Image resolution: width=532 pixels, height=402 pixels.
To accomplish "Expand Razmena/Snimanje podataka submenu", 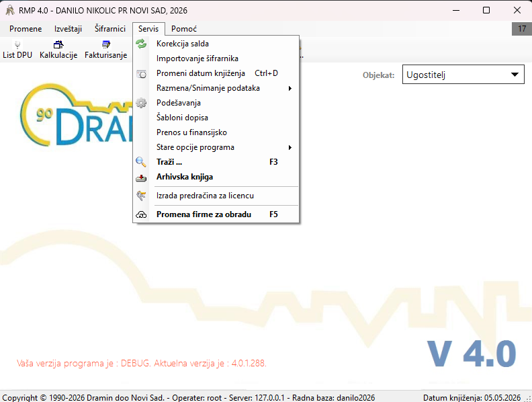I will pyautogui.click(x=216, y=88).
